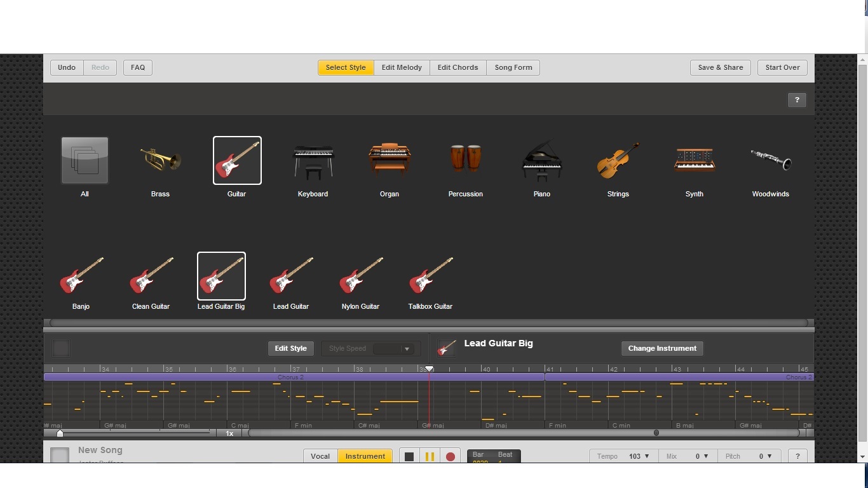Switch to the Edit Melody tab
The height and width of the screenshot is (488, 868).
click(x=402, y=67)
